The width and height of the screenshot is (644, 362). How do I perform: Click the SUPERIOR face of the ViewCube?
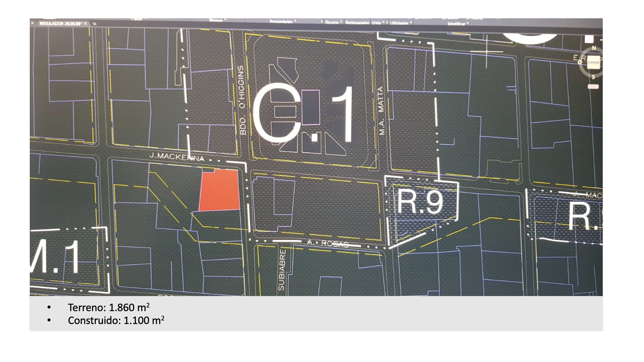point(593,62)
